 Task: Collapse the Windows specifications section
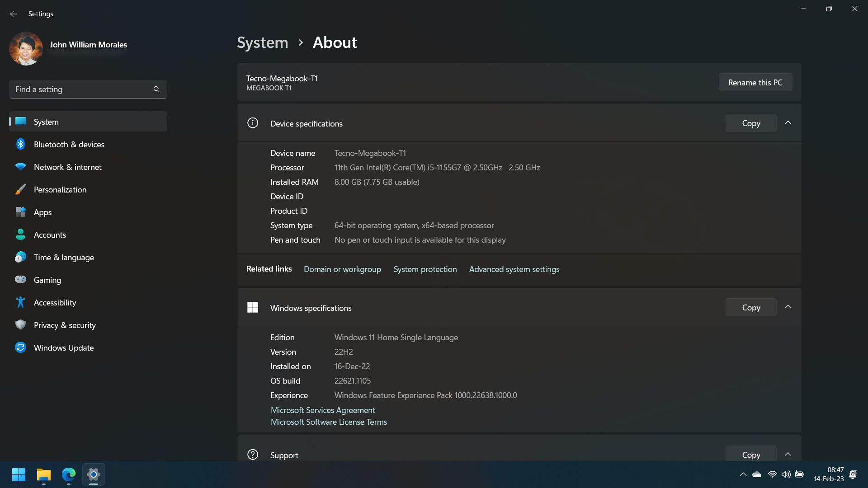tap(788, 307)
